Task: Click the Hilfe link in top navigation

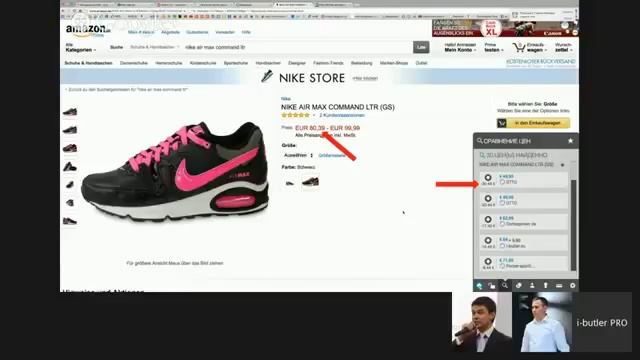Action: 246,32
